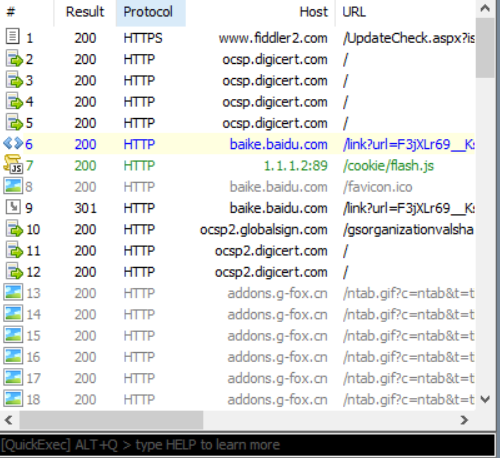Sort sessions by the # column header

[27, 12]
